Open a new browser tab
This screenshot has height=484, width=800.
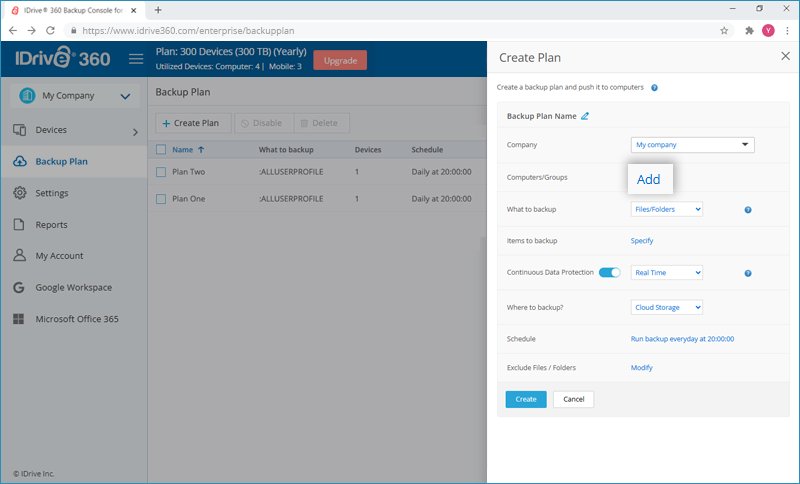(x=158, y=10)
